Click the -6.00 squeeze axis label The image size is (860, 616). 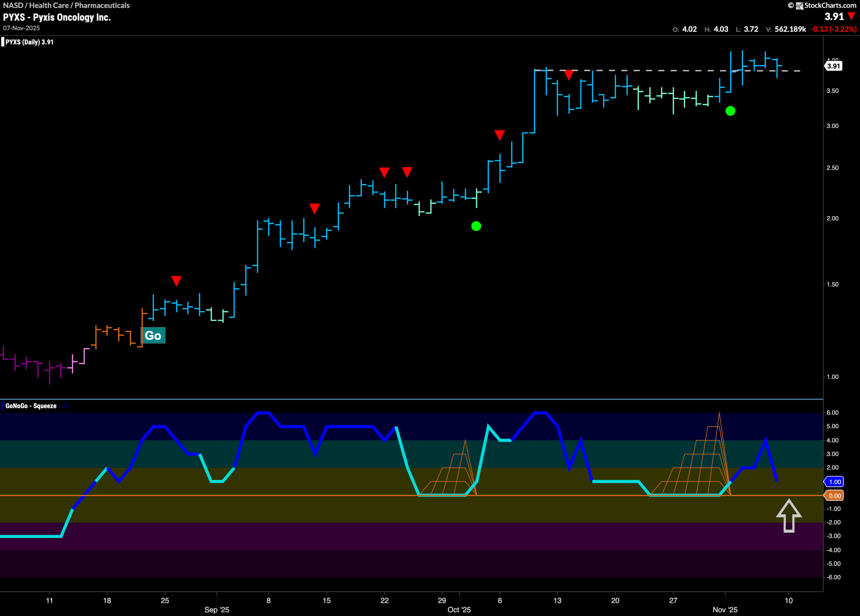coord(833,577)
